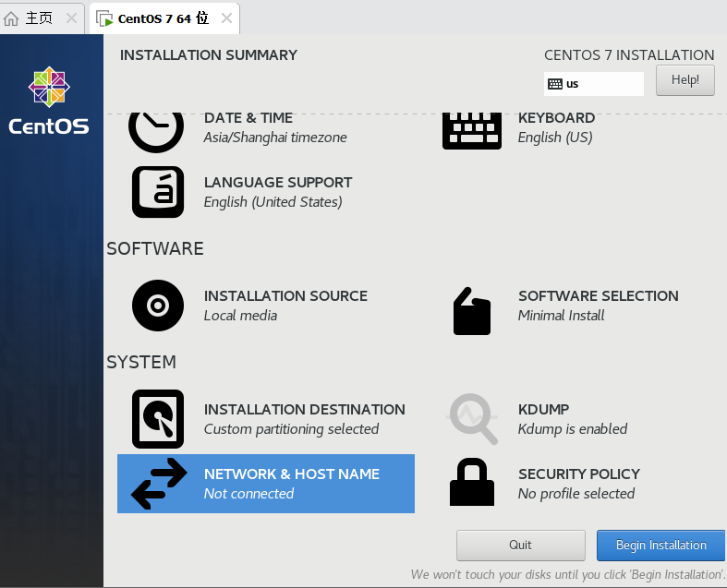The image size is (727, 588).
Task: Click Begin Installation button
Action: 660,546
